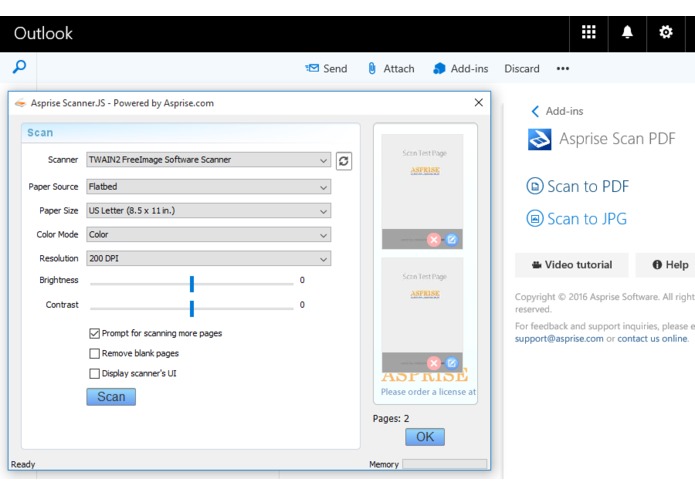Open Outlook settings gear
The width and height of the screenshot is (695, 494).
point(665,32)
